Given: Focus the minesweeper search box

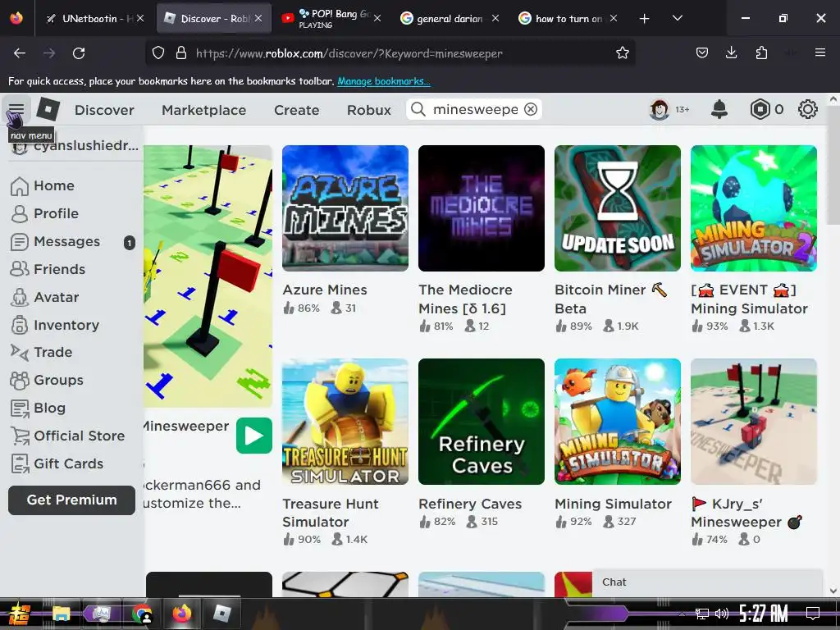Looking at the screenshot, I should pos(475,109).
